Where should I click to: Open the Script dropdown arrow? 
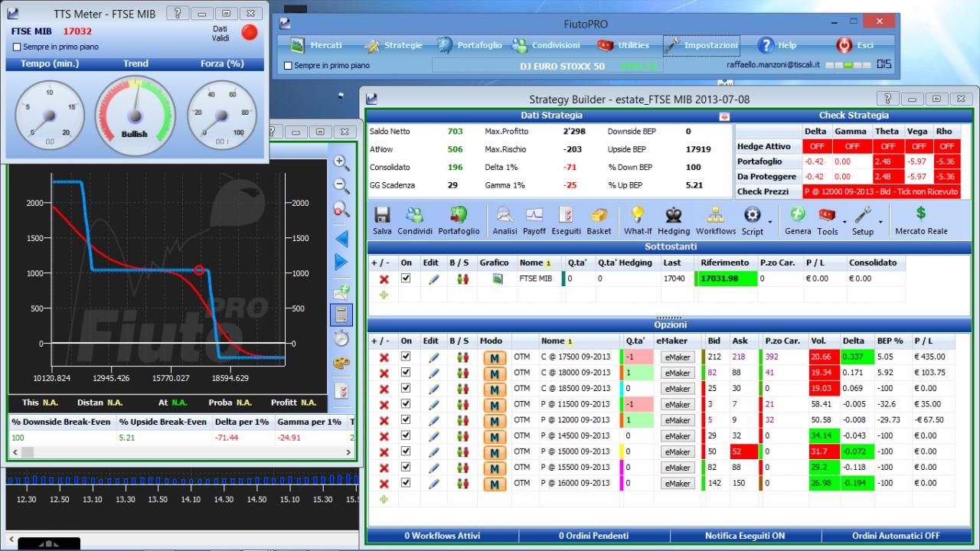pos(770,222)
